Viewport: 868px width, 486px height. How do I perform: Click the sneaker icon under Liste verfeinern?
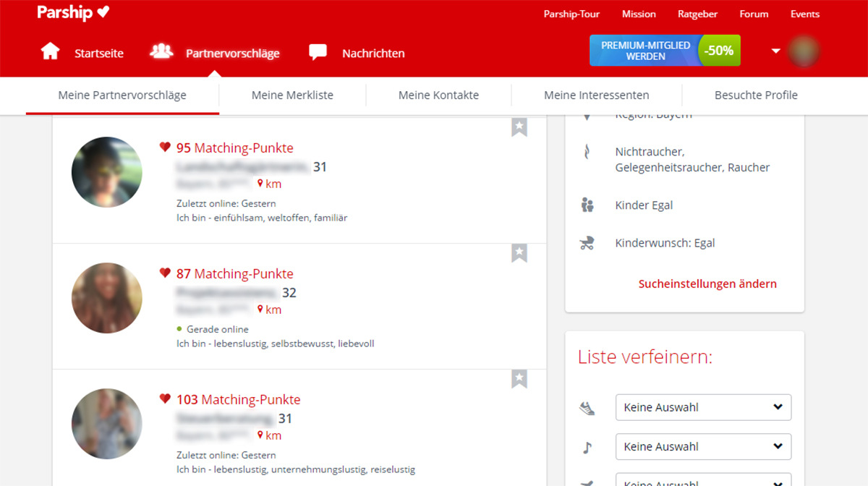click(x=587, y=408)
